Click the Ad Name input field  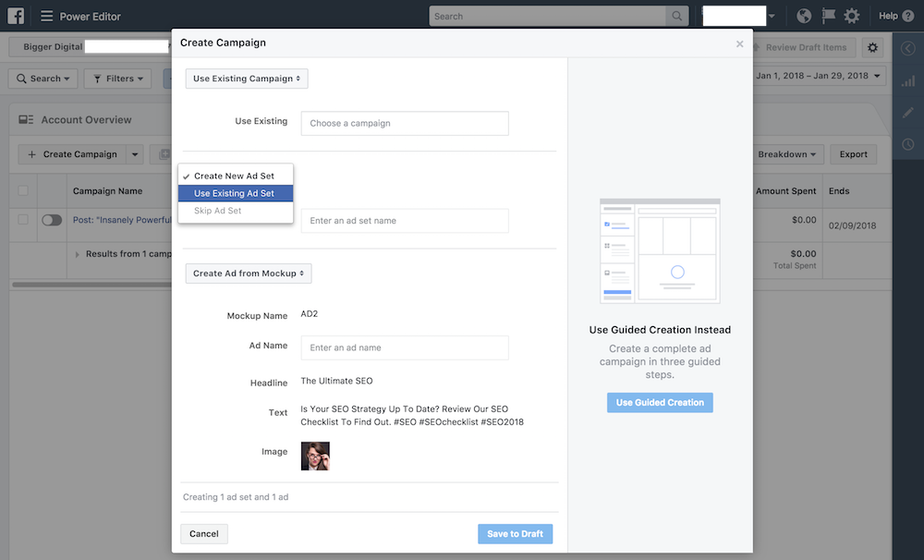(405, 347)
